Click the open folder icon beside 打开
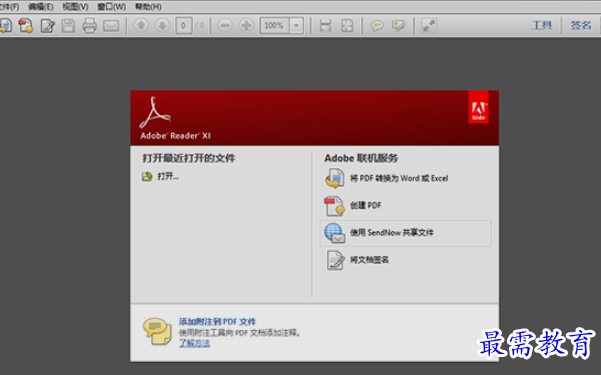Screen dimensions: 601x375 click(147, 176)
